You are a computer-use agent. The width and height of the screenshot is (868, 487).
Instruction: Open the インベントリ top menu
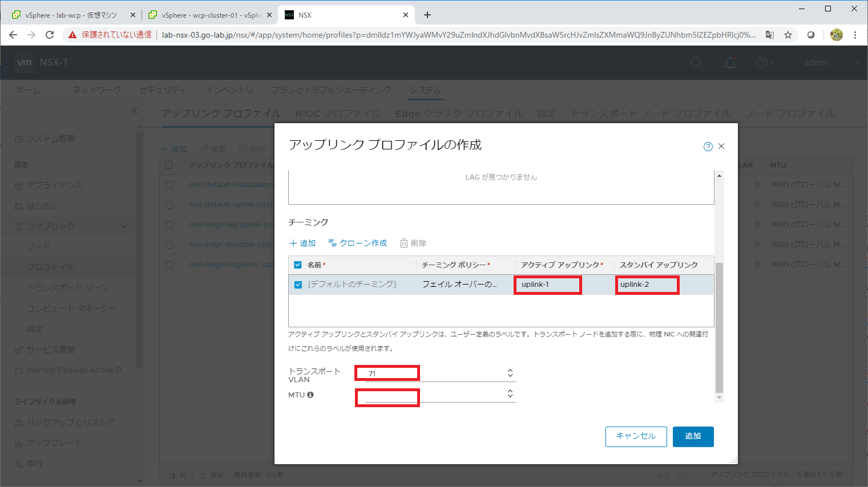[229, 90]
